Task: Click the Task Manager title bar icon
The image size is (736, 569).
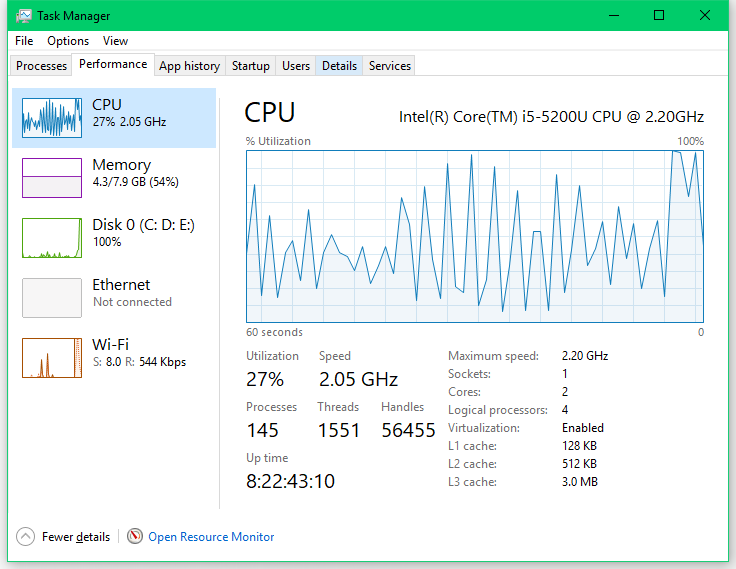Action: [x=23, y=15]
